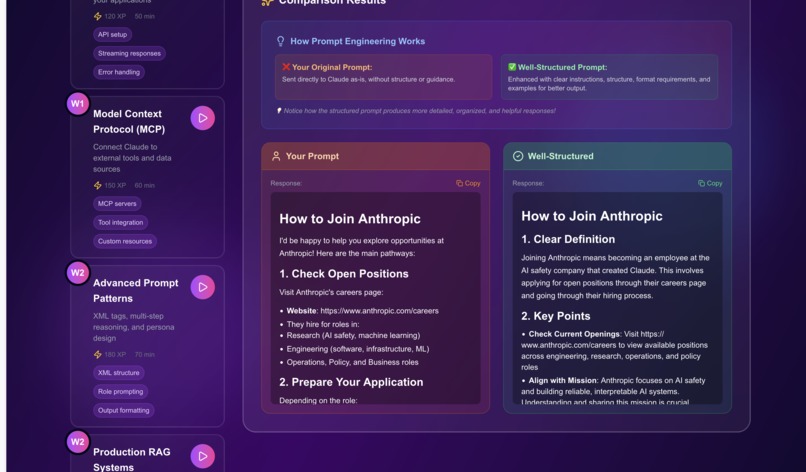Click the Your Original Prompt box
Viewport: 806px width, 472px height.
[x=383, y=77]
